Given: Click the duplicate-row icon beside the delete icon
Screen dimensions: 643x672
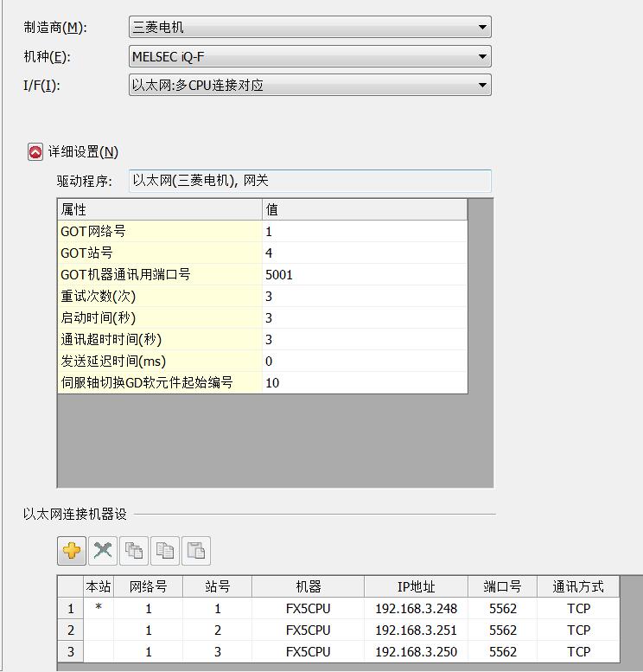Looking at the screenshot, I should [x=134, y=550].
